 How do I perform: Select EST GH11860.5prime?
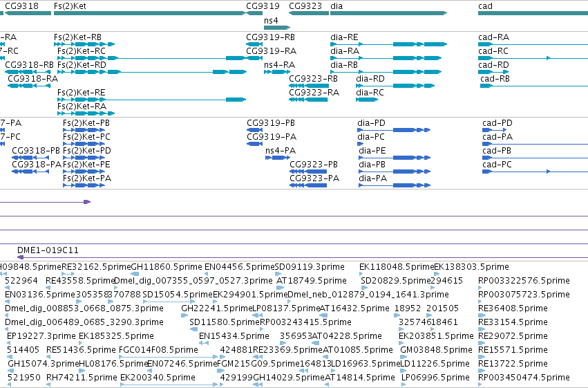(166, 267)
